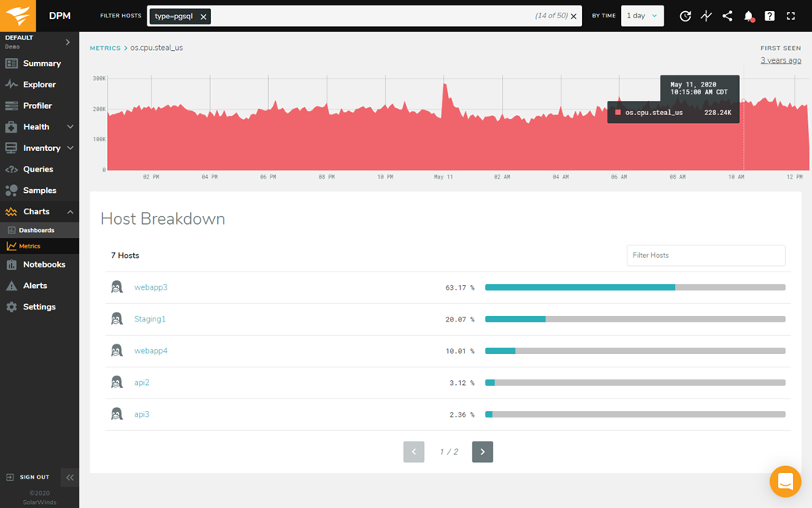Open the notifications bell
812x508 pixels.
pyautogui.click(x=749, y=16)
